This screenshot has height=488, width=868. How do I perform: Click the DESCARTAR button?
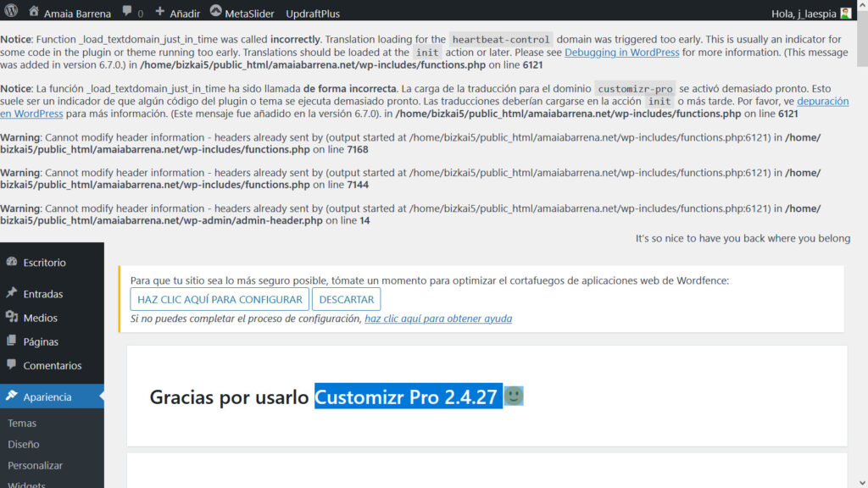347,299
